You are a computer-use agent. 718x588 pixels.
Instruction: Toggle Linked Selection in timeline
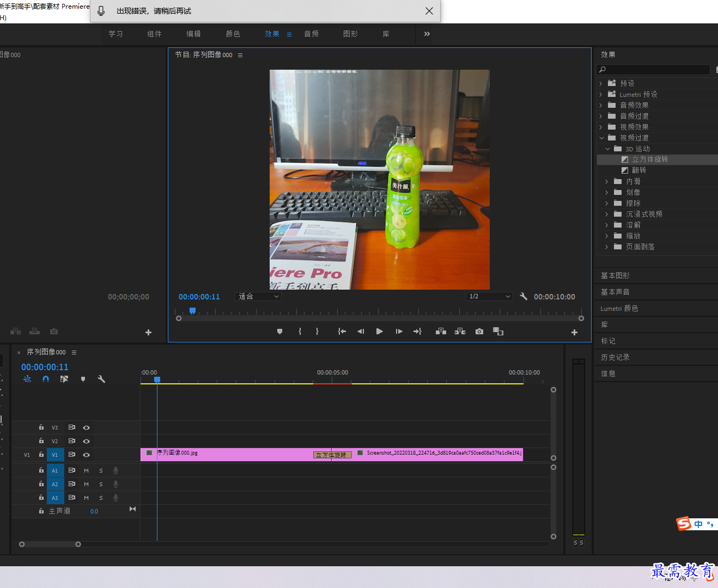click(64, 379)
